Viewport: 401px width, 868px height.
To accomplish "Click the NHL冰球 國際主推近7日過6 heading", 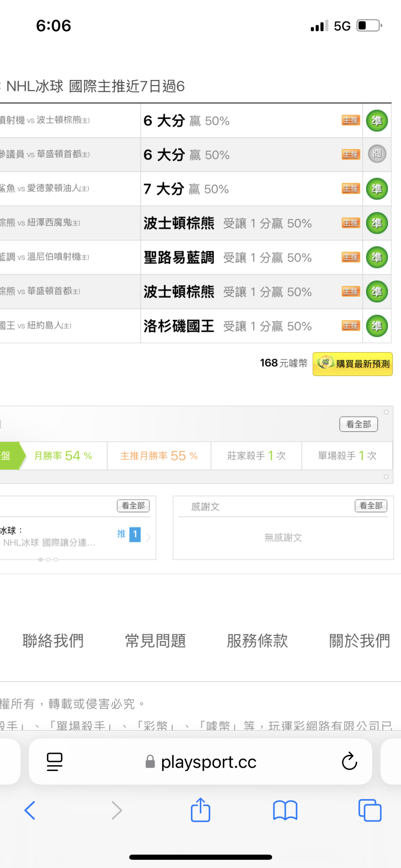I will point(95,86).
